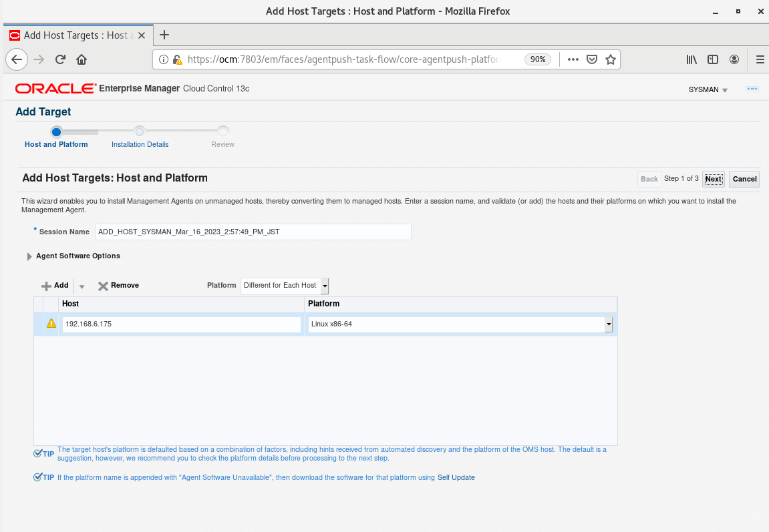The width and height of the screenshot is (769, 532).
Task: Click the warning icon beside 192.168.6.175
Action: click(51, 323)
